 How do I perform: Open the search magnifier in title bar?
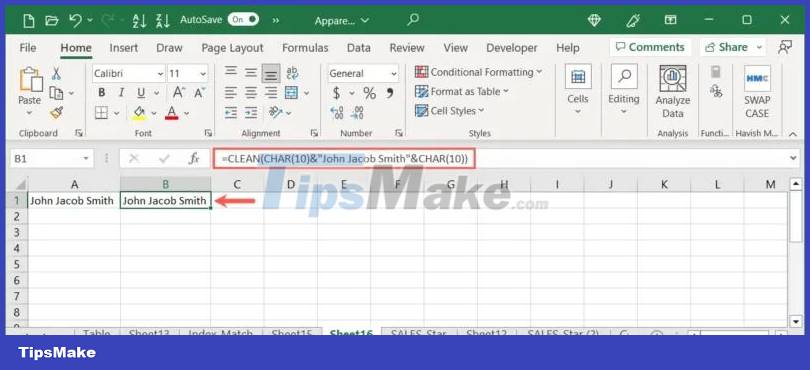point(412,20)
